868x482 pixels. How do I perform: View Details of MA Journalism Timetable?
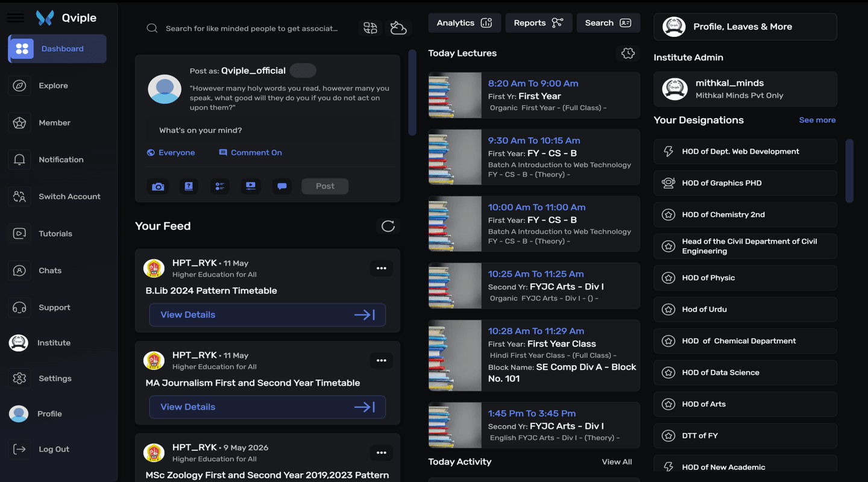(x=267, y=407)
